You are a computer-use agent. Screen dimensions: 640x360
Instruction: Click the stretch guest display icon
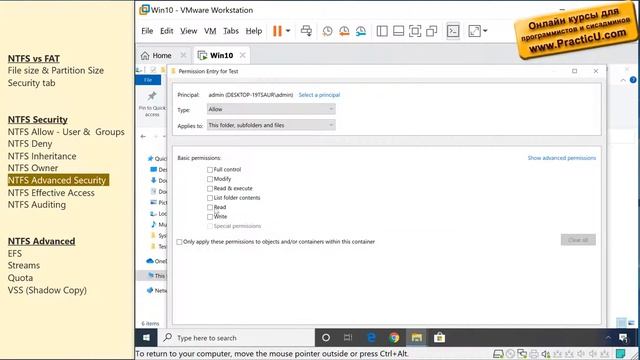click(x=474, y=31)
